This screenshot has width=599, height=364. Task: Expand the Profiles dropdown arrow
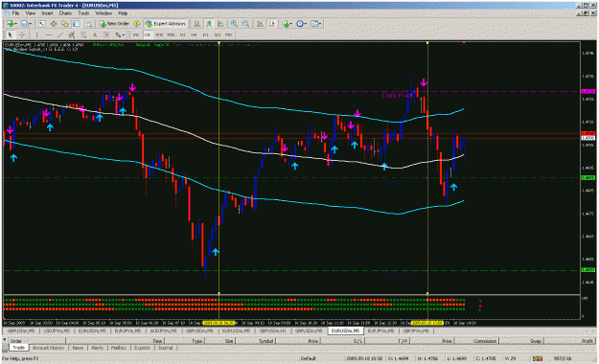(x=31, y=24)
